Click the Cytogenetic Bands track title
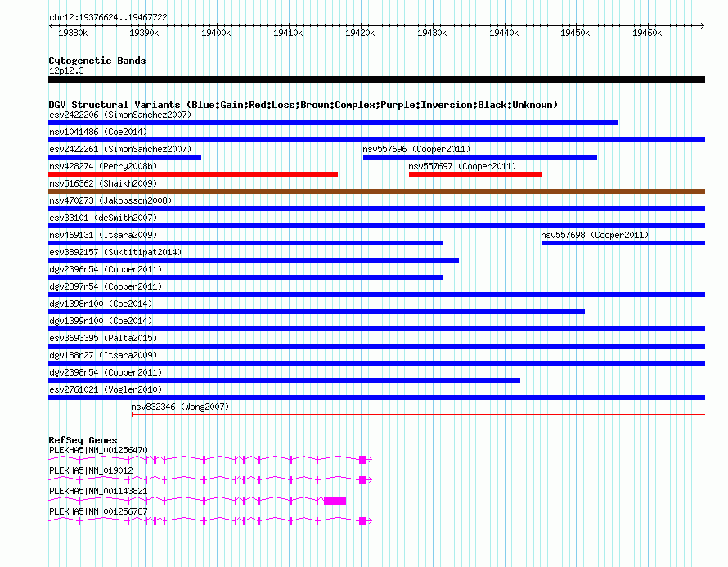The width and height of the screenshot is (728, 567). click(97, 61)
